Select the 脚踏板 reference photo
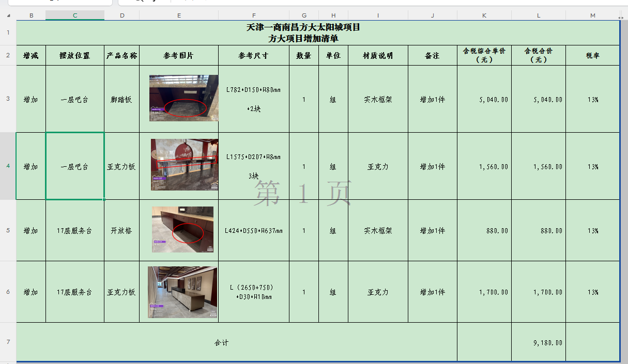628x364 pixels. point(183,98)
